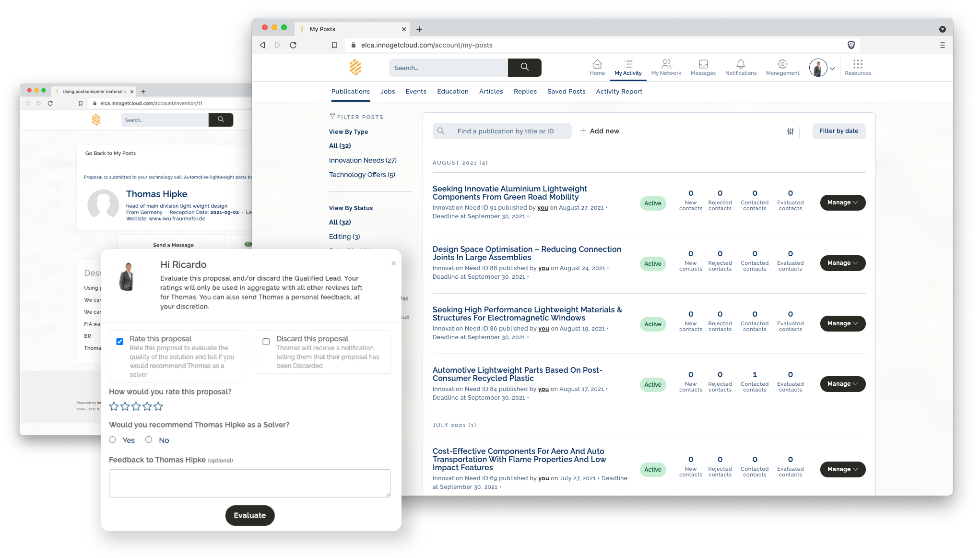Screen dimensions: 980x558
Task: Open Thomas Hipke website link
Action: pos(177,219)
